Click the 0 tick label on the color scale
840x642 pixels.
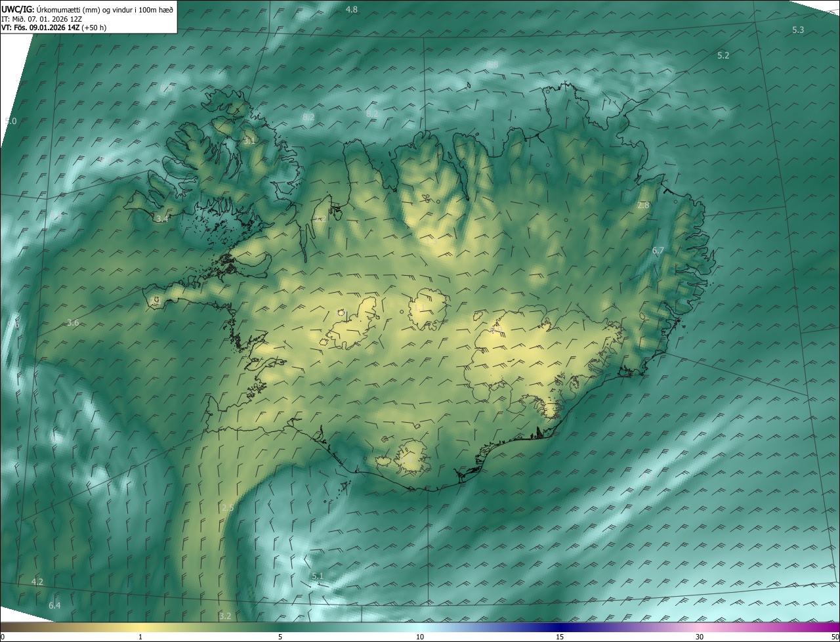(x=3, y=637)
